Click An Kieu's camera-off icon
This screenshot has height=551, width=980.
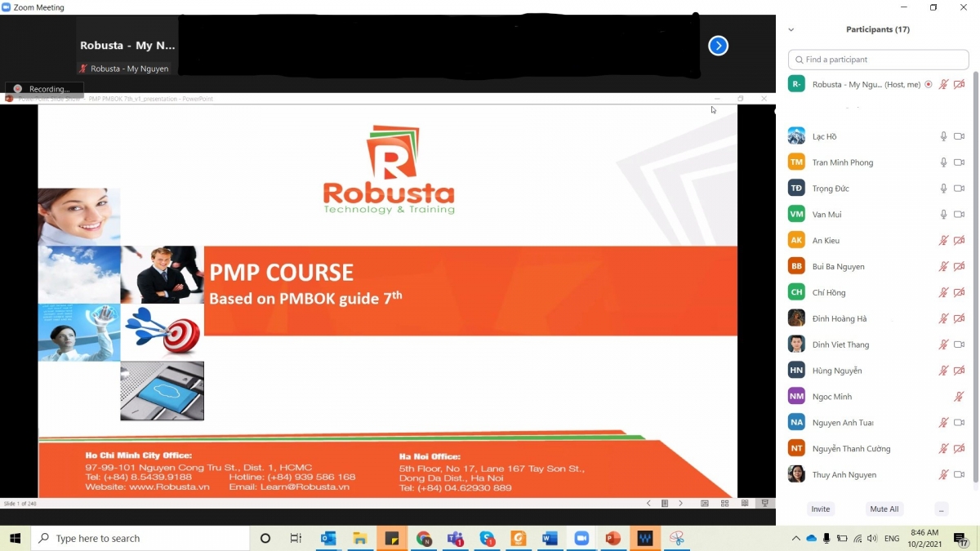tap(960, 241)
